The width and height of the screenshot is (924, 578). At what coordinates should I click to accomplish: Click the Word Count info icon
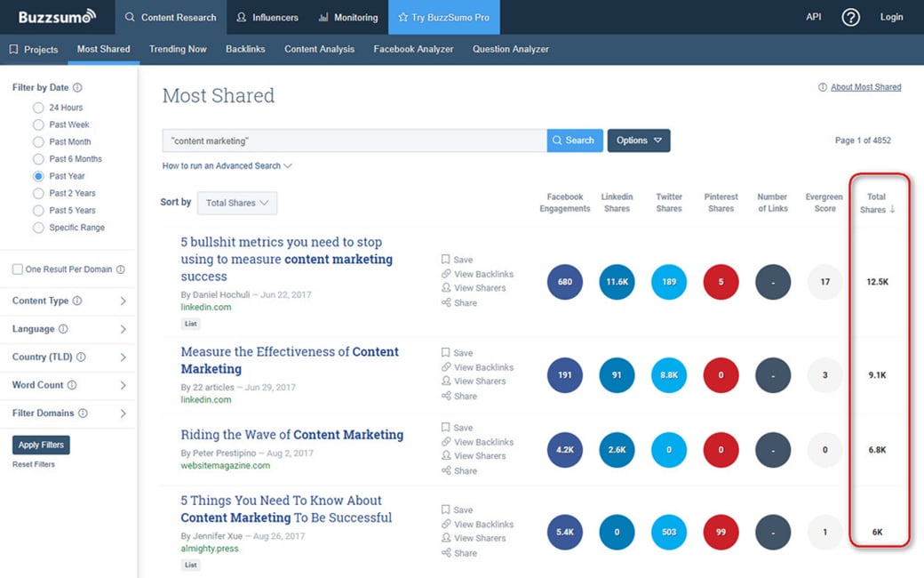[x=72, y=385]
